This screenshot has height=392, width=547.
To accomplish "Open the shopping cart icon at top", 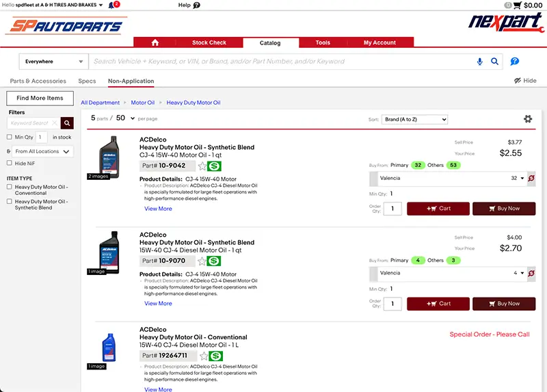I will (518, 5).
